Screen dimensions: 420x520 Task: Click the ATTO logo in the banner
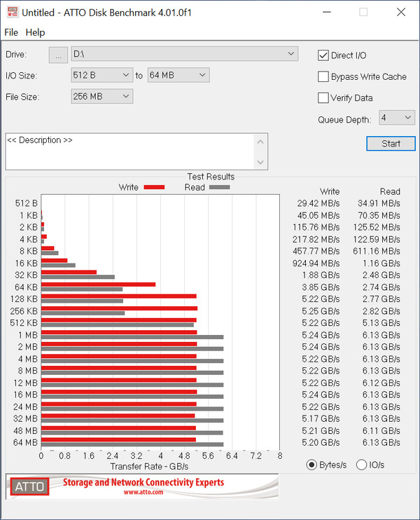pyautogui.click(x=29, y=486)
